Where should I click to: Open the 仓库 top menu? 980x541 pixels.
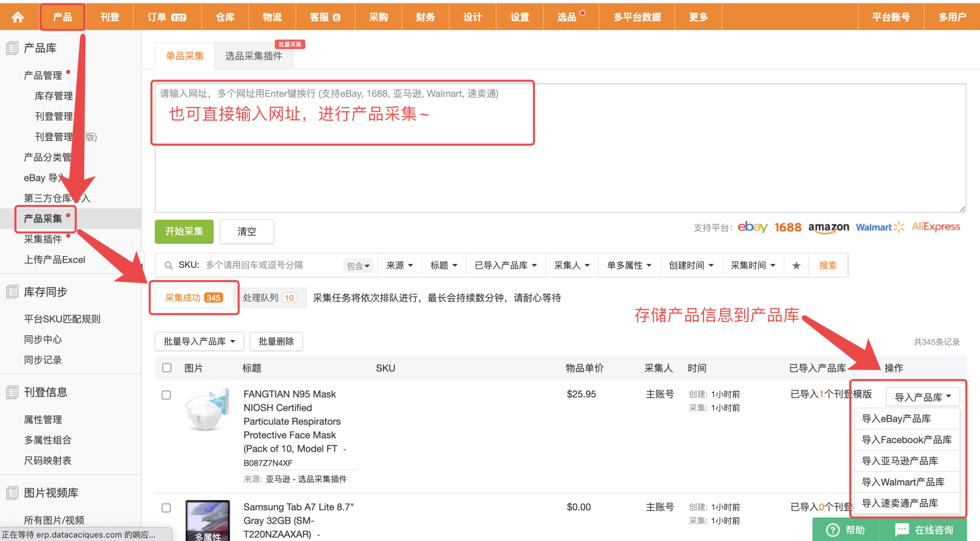coord(225,17)
